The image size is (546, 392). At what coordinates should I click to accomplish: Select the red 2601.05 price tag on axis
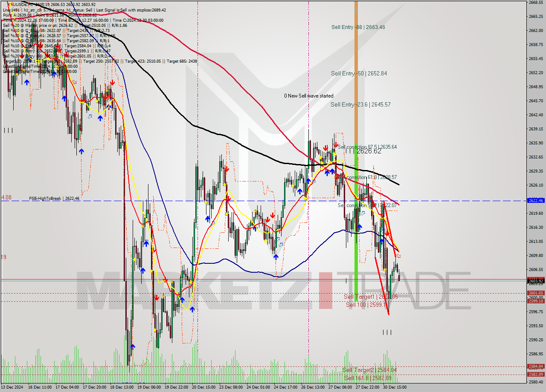pyautogui.click(x=536, y=293)
